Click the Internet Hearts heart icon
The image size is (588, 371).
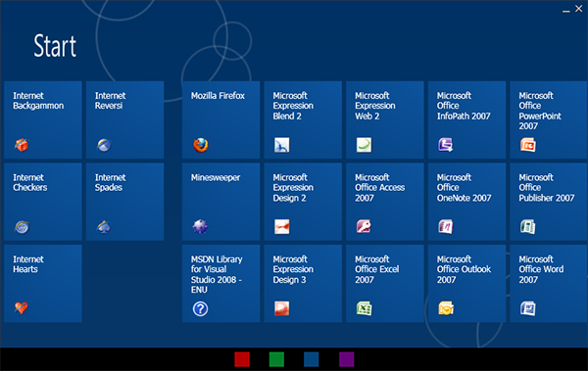click(x=22, y=308)
